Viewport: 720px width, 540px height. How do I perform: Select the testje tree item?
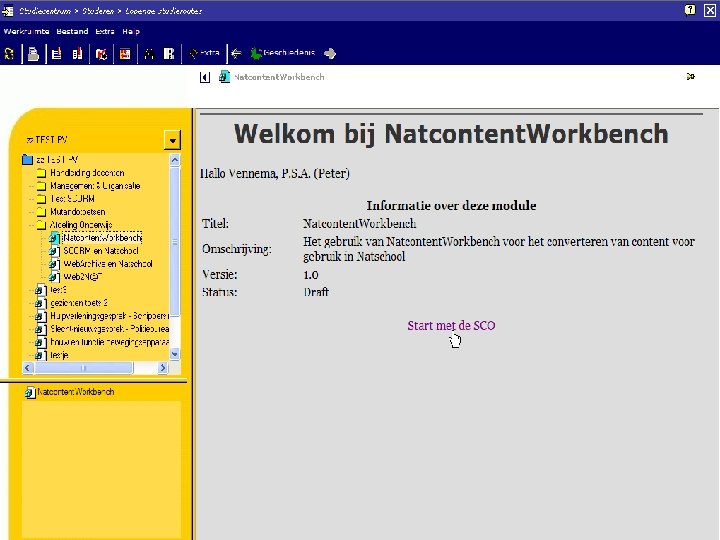click(52, 355)
